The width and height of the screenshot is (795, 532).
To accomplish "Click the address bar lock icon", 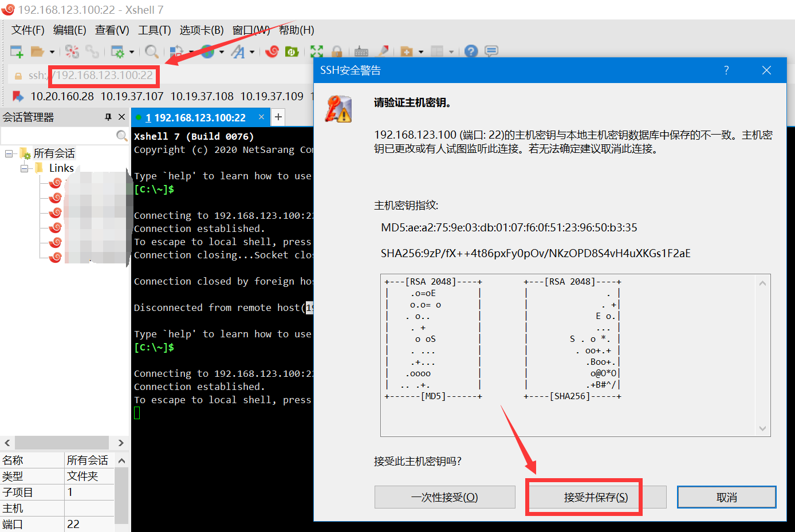I will pyautogui.click(x=18, y=76).
